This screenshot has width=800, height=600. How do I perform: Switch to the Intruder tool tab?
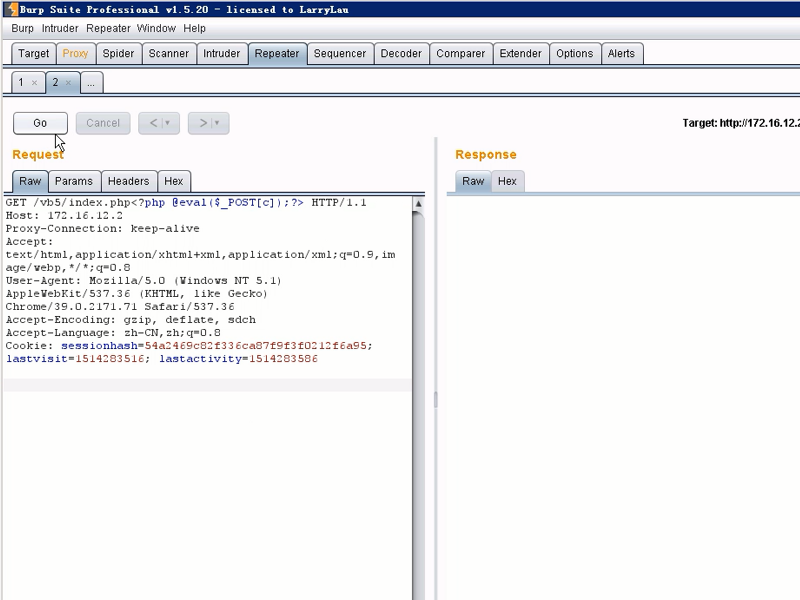[221, 54]
